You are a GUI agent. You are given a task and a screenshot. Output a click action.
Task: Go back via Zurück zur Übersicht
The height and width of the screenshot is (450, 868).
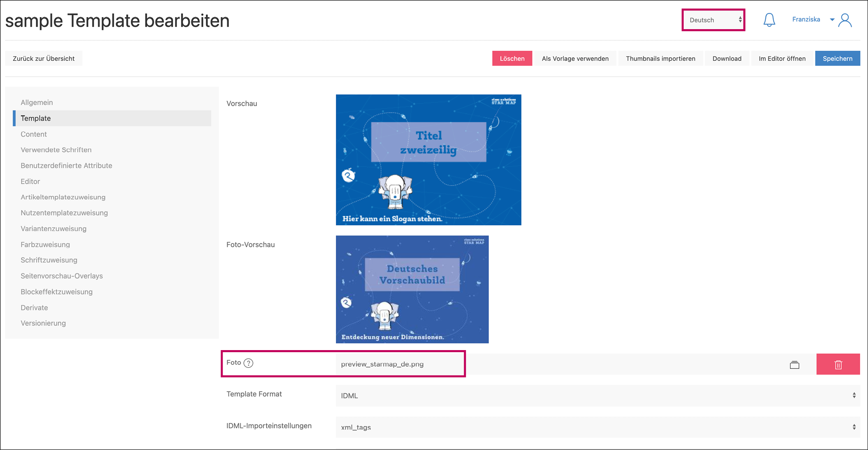[x=44, y=58]
